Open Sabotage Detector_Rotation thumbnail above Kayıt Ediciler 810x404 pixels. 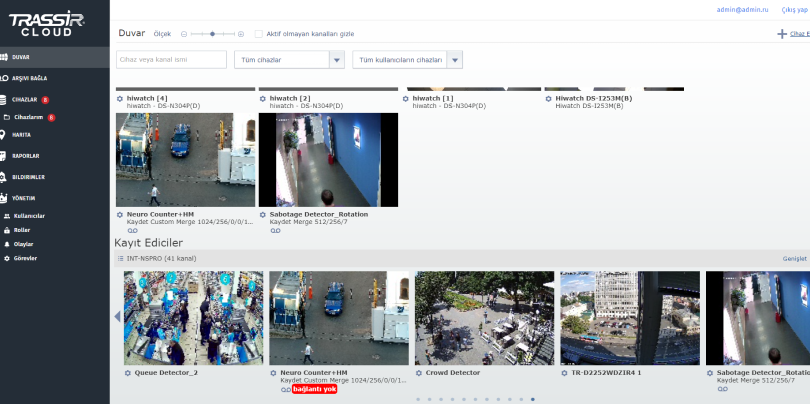(x=329, y=160)
